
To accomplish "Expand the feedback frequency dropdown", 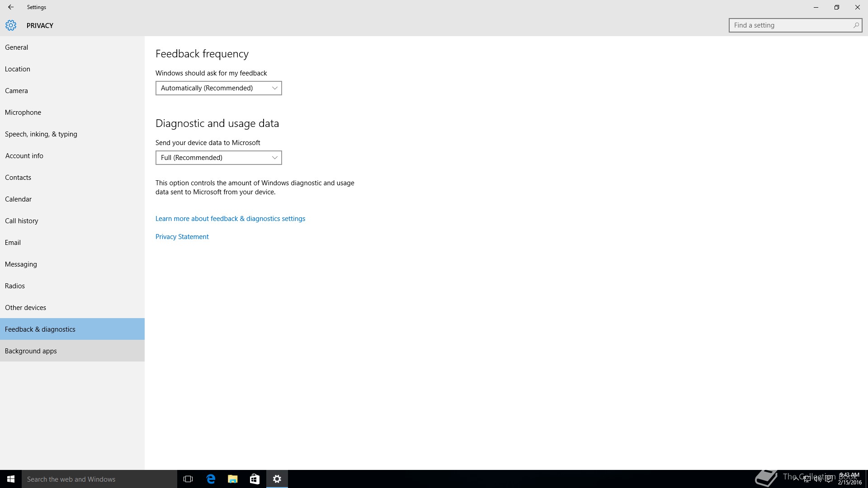I will point(219,88).
